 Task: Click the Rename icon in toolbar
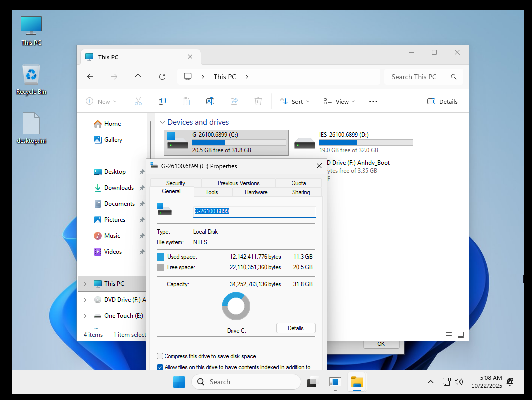point(210,101)
